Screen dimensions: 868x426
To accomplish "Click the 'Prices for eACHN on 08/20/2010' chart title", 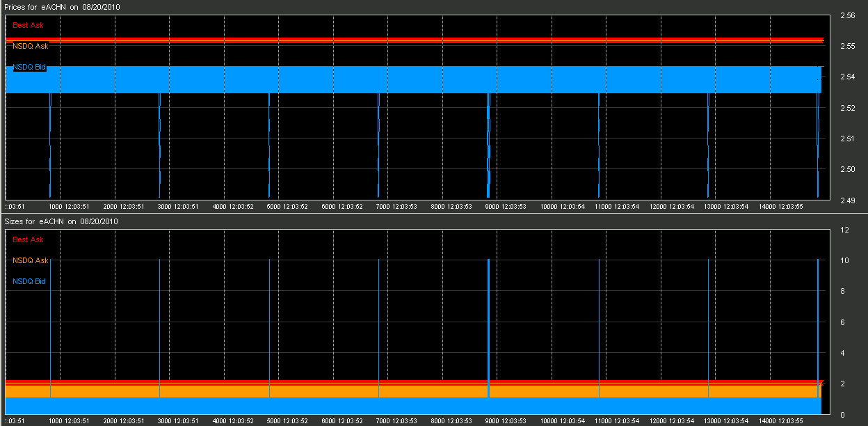I will 62,6.
